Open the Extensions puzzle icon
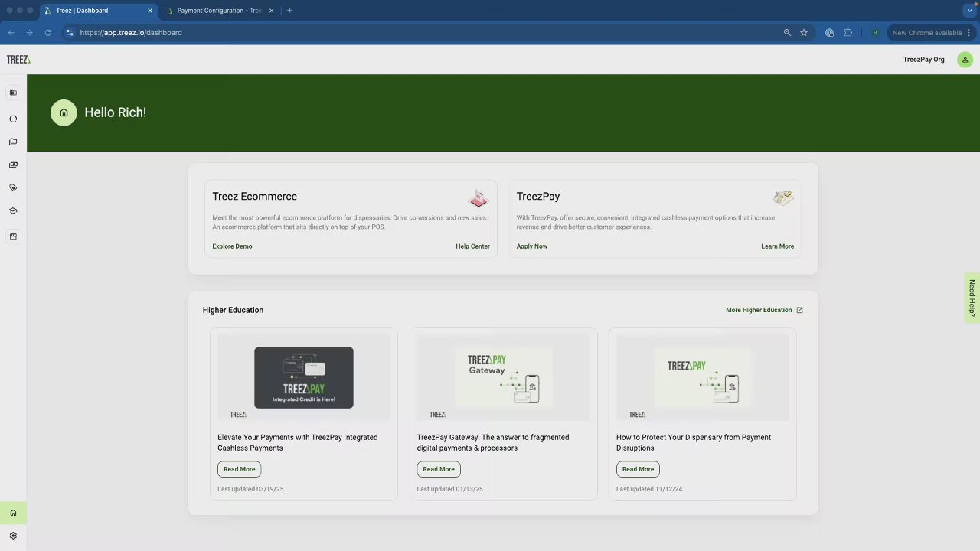The width and height of the screenshot is (980, 551). click(x=848, y=33)
